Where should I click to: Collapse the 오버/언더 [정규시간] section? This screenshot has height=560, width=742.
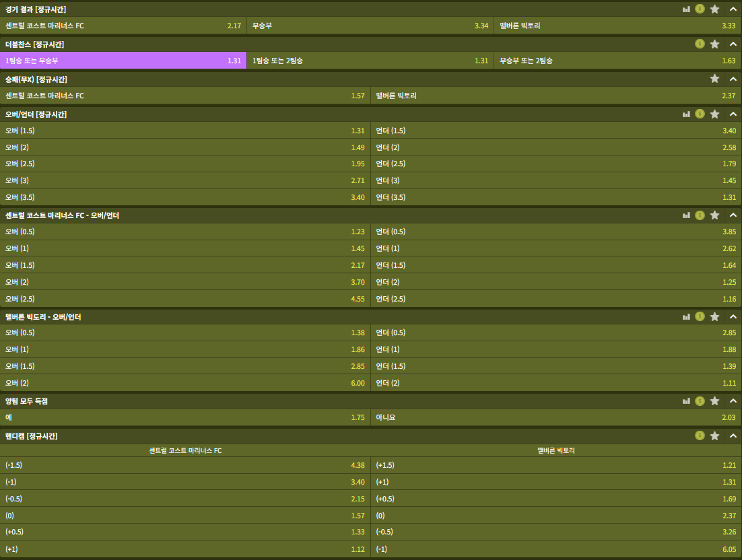(x=733, y=114)
